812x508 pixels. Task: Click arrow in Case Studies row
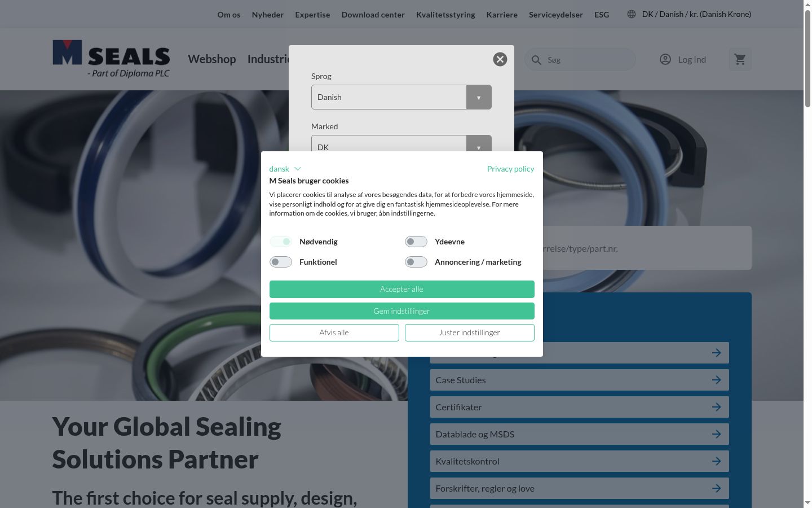click(716, 380)
